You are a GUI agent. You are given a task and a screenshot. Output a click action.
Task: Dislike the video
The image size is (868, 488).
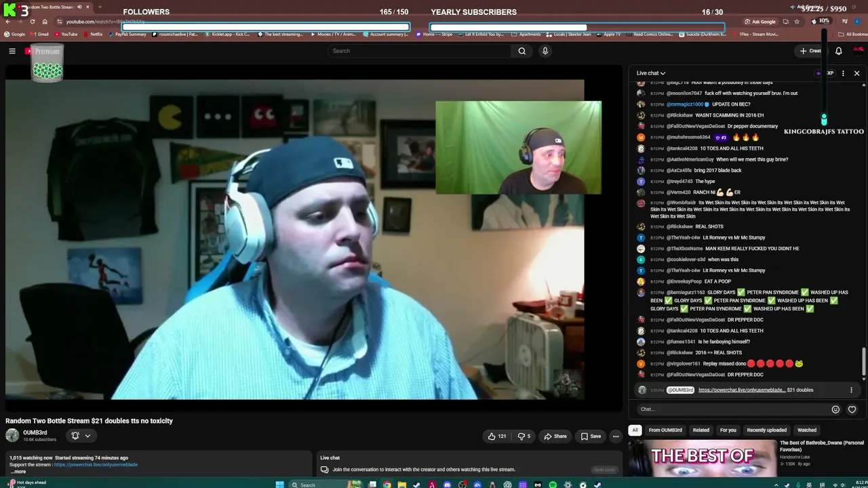(x=524, y=436)
